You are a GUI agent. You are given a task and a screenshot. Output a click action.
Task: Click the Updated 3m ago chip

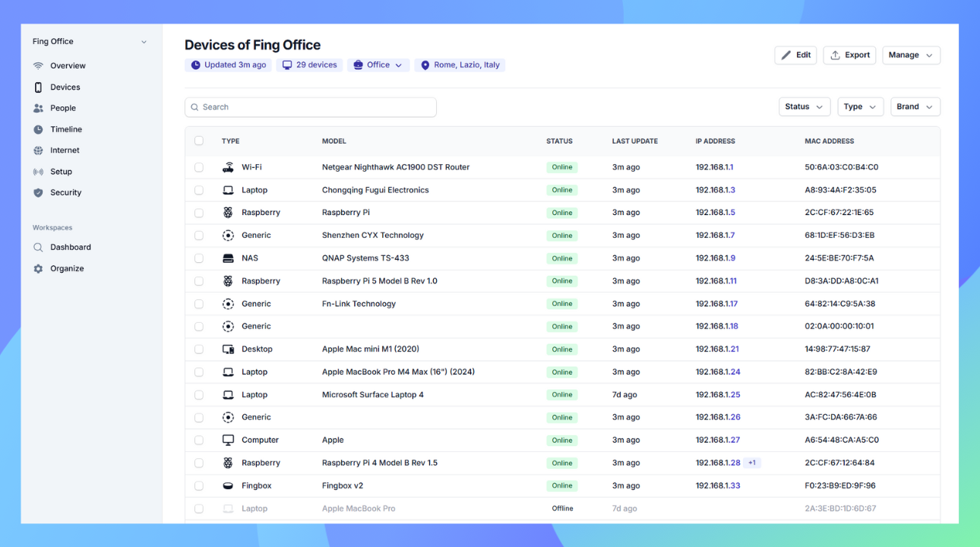(x=228, y=65)
